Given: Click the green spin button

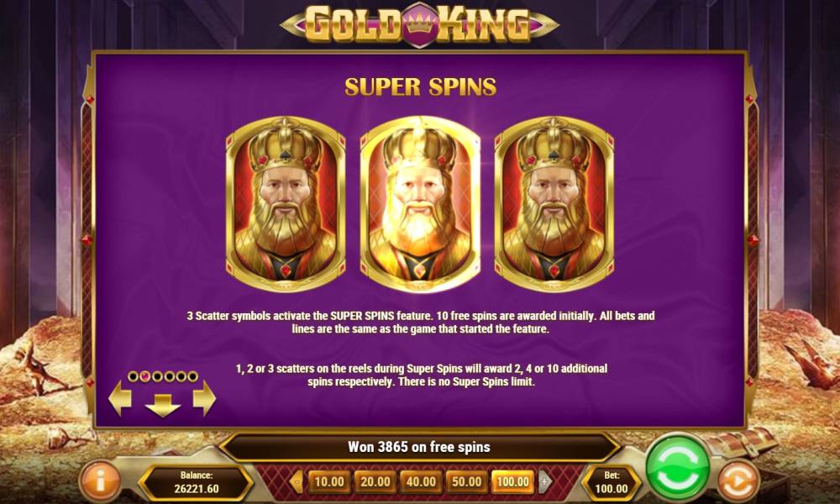Looking at the screenshot, I should pos(678,468).
